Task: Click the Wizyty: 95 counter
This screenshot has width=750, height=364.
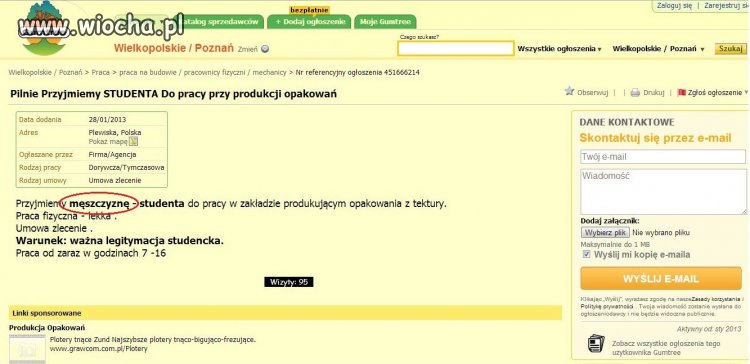Action: pos(289,282)
